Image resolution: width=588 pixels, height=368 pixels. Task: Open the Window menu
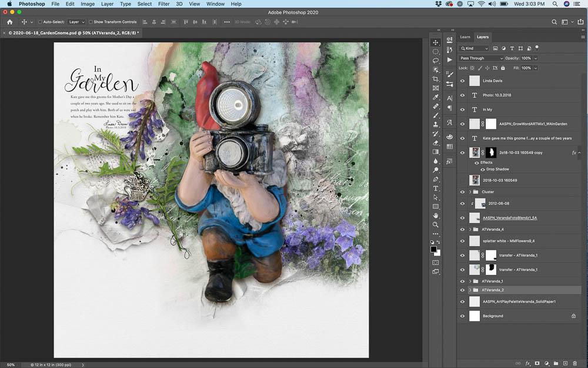215,4
